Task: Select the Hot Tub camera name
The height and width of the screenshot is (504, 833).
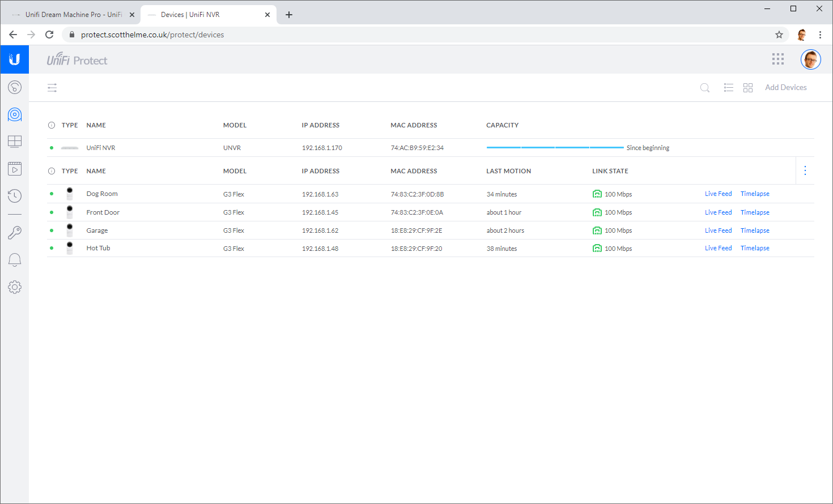Action: click(x=98, y=248)
